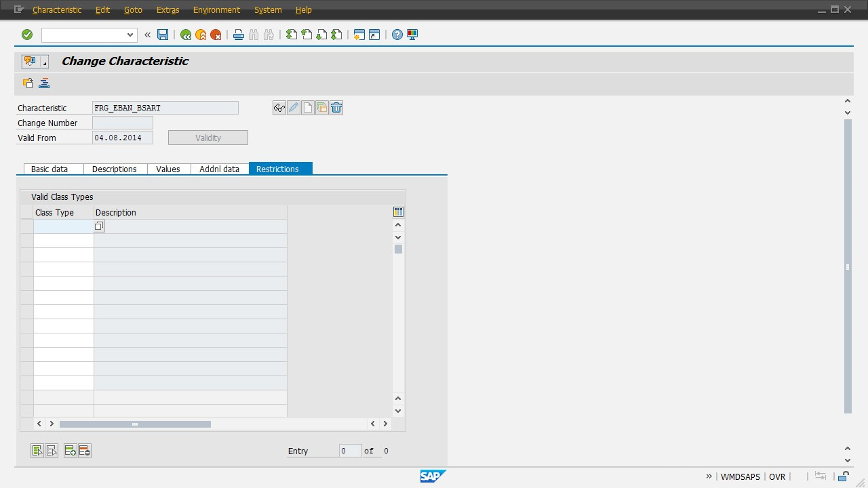The width and height of the screenshot is (868, 488).
Task: Click Select All rows icon below table
Action: coord(37,451)
